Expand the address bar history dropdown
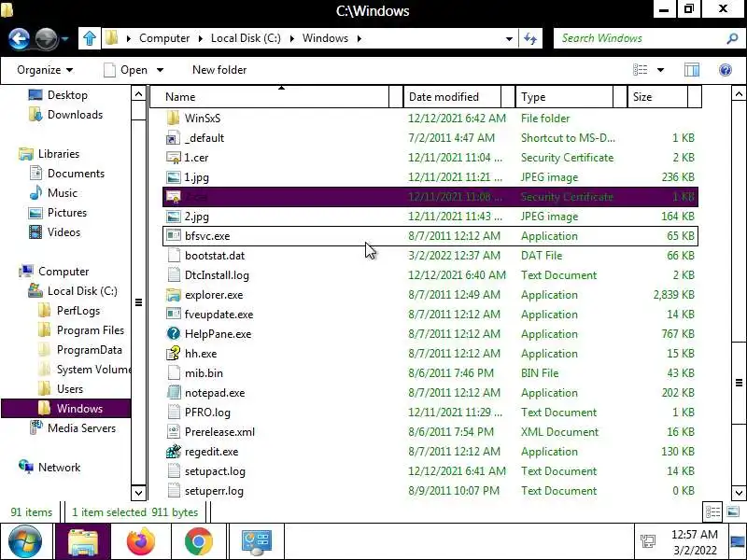 pos(509,38)
